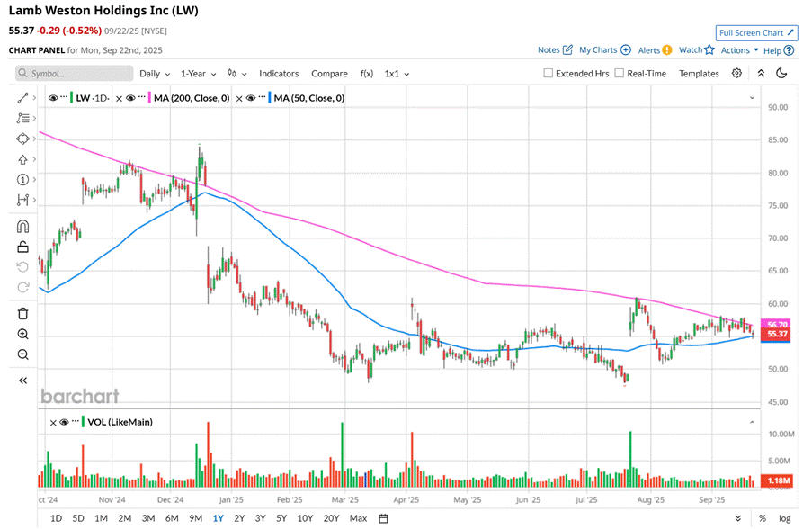Open the MA (200) more options menu
The width and height of the screenshot is (812, 529).
(142, 97)
